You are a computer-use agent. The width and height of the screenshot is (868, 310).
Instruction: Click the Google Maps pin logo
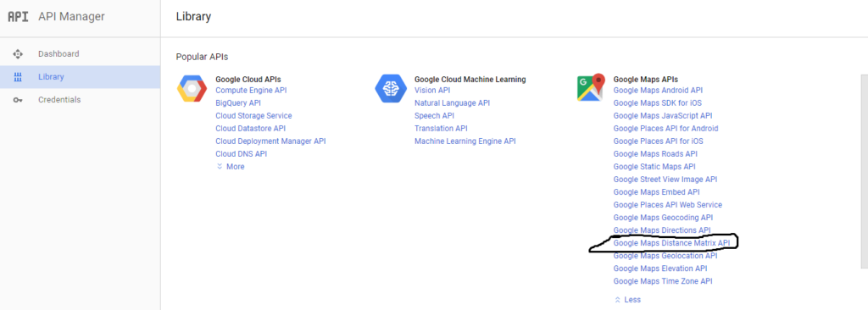[x=590, y=87]
